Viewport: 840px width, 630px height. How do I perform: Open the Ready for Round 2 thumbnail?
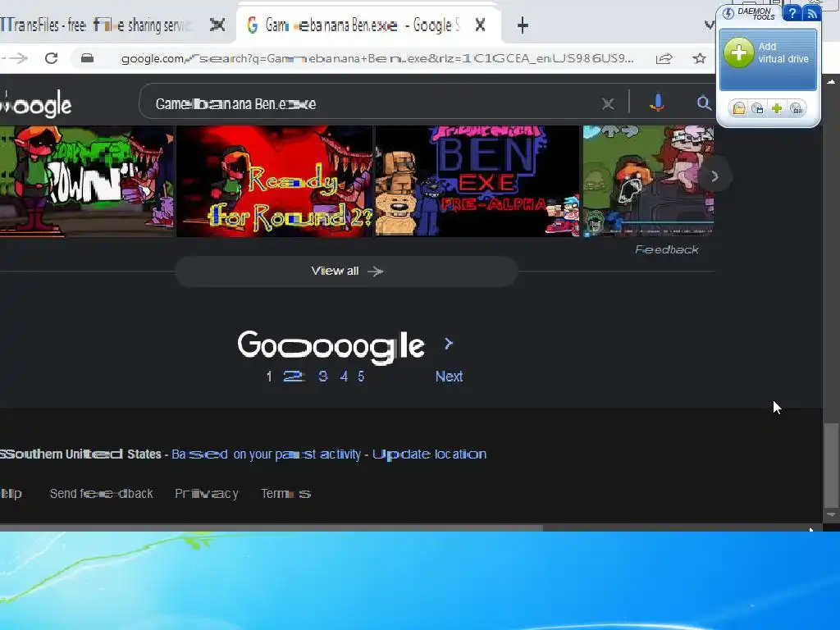tap(274, 181)
